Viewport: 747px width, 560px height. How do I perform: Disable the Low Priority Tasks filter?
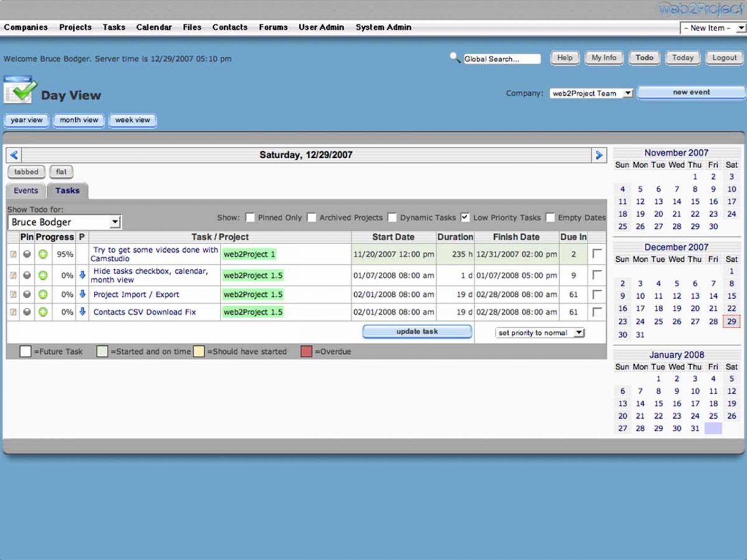(x=464, y=218)
